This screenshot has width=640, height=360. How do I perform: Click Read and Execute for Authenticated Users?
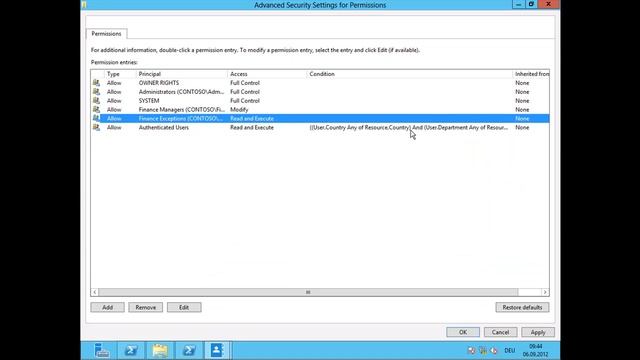tap(252, 127)
